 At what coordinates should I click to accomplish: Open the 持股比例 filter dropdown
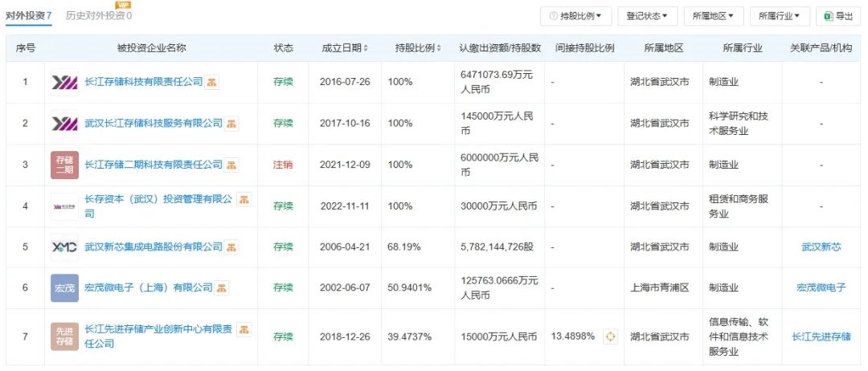click(575, 16)
